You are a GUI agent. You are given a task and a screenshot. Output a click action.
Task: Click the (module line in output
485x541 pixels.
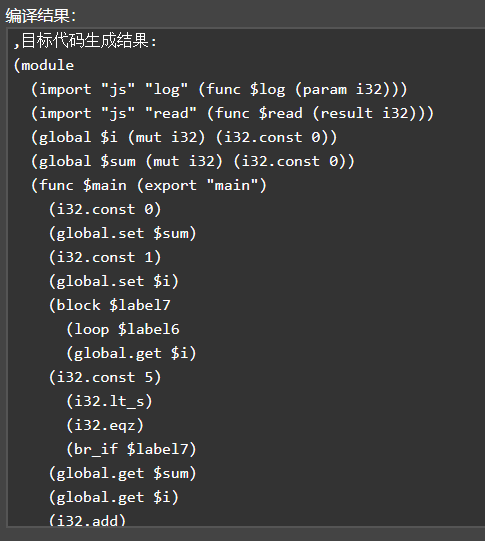(x=43, y=65)
